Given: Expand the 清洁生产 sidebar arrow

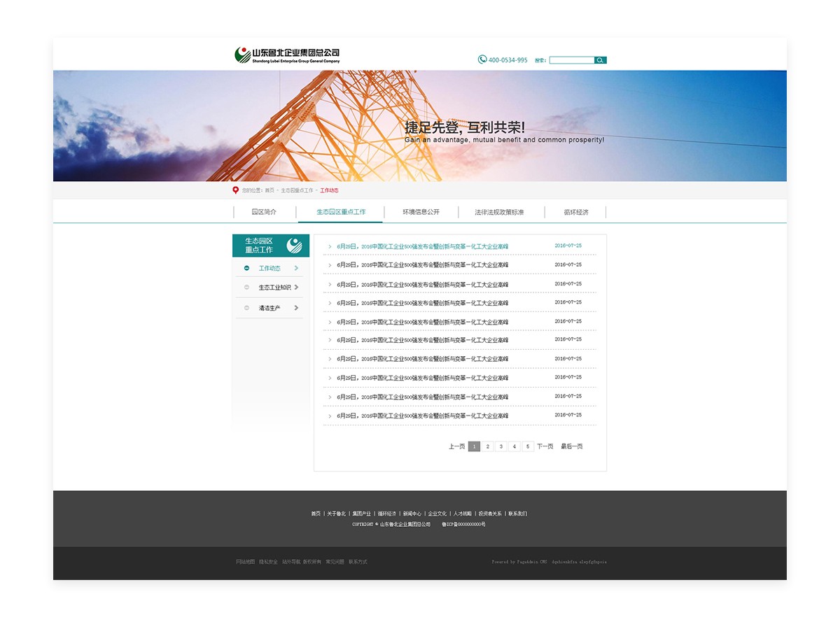Looking at the screenshot, I should point(297,308).
